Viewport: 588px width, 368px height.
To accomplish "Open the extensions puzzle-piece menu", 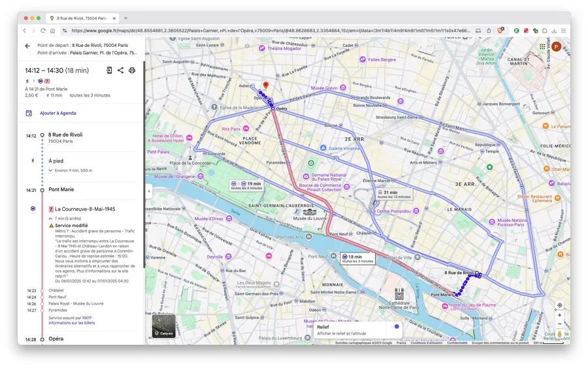I will [544, 31].
